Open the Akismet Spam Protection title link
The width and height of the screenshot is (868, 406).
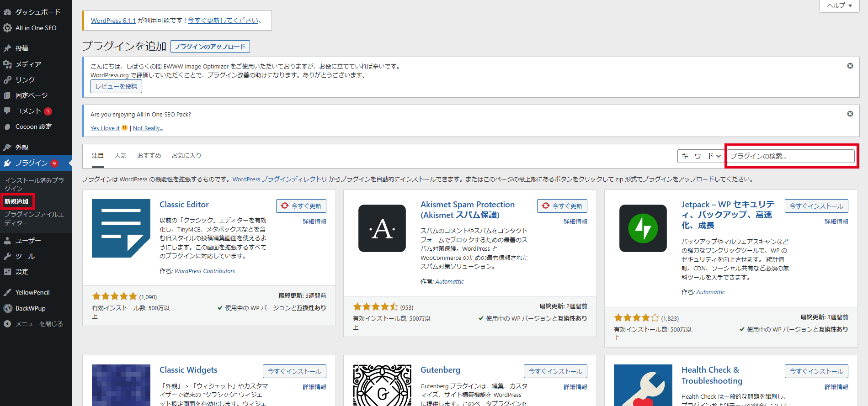(468, 210)
